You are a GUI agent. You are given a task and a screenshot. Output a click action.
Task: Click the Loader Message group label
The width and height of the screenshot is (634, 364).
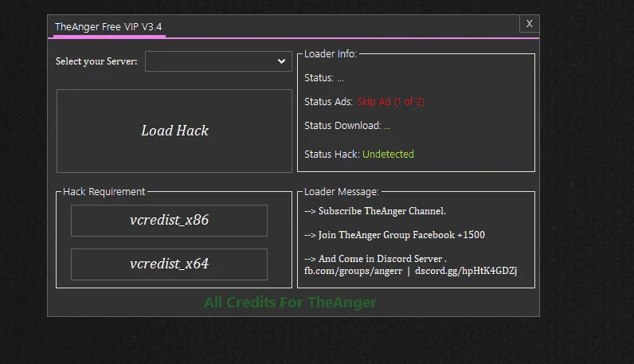(x=342, y=192)
